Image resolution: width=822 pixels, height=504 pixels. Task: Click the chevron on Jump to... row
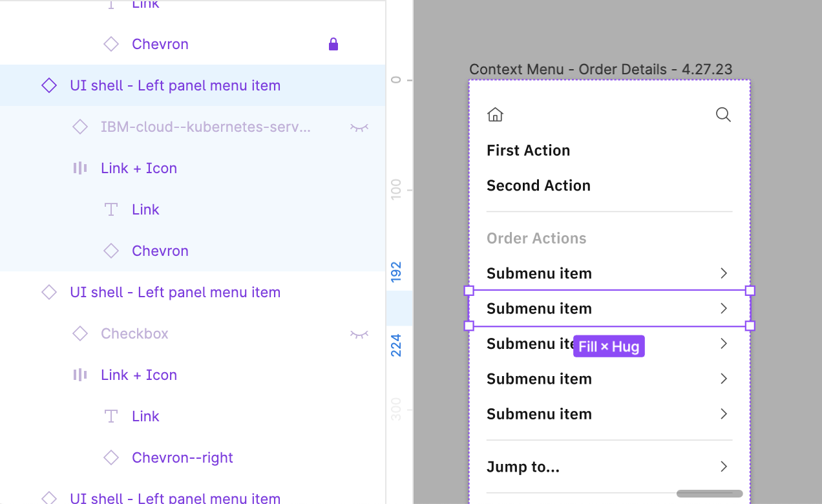723,466
